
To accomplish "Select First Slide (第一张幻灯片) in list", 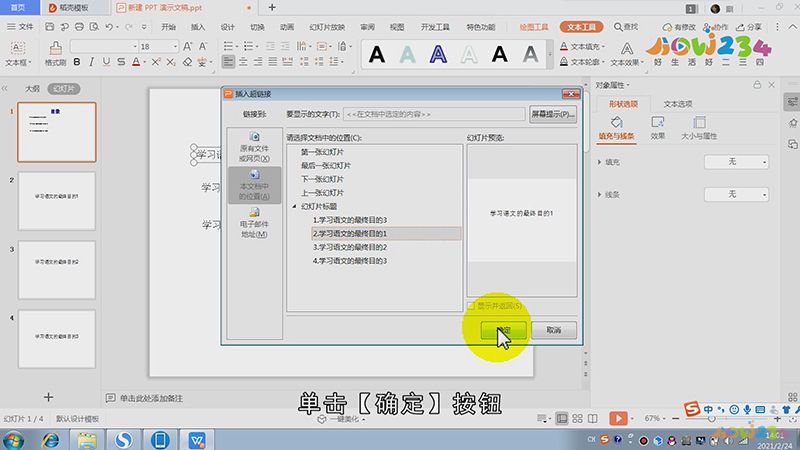I will coord(322,152).
